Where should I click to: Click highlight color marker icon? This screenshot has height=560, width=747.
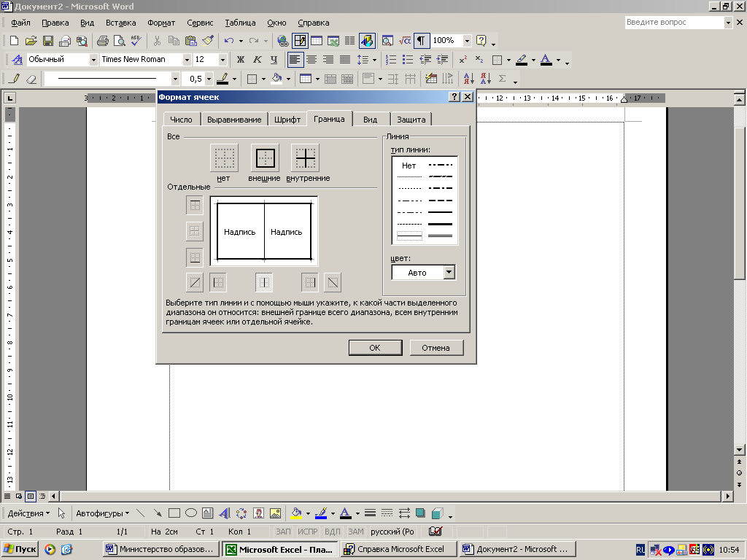coord(522,60)
